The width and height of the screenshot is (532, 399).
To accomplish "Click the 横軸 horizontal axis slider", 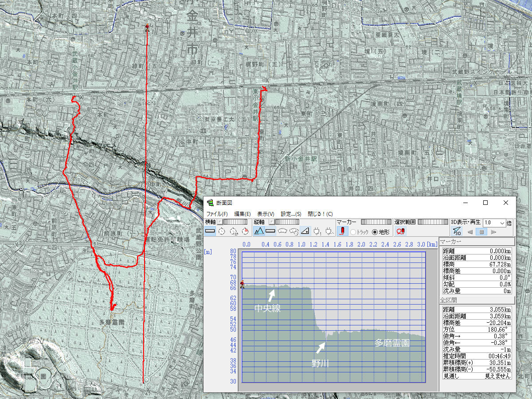I will pyautogui.click(x=235, y=222).
